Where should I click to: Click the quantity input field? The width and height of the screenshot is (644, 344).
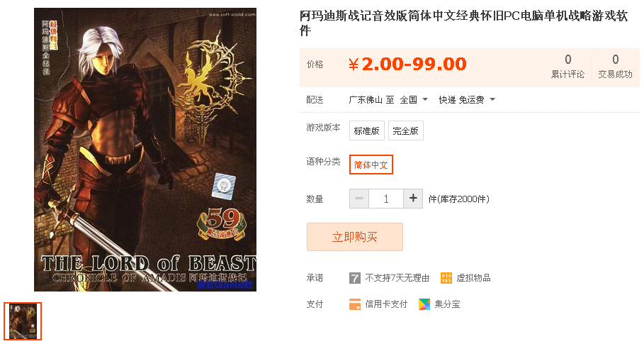(386, 199)
